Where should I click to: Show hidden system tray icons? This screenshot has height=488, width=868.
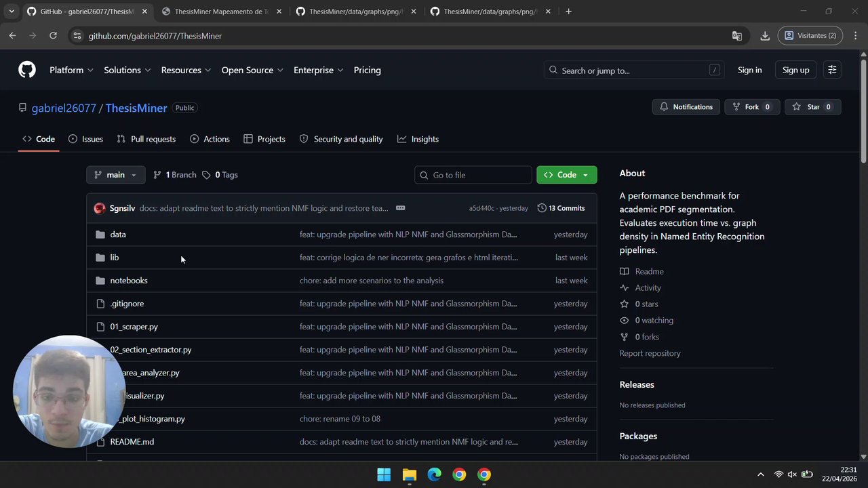[760, 474]
